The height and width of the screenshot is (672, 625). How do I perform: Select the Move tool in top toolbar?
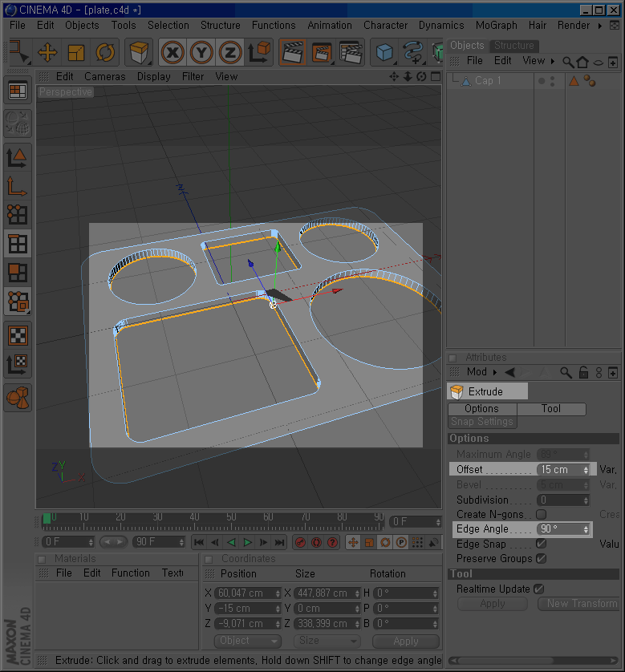[47, 53]
